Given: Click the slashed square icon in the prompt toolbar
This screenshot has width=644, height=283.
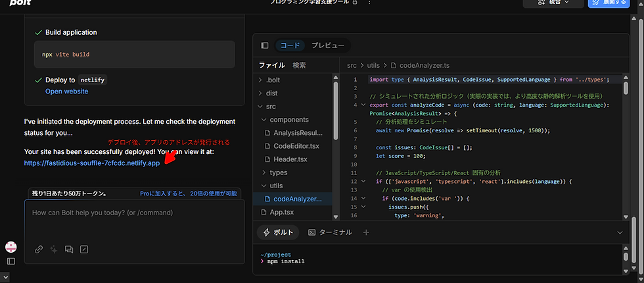Looking at the screenshot, I should [84, 249].
